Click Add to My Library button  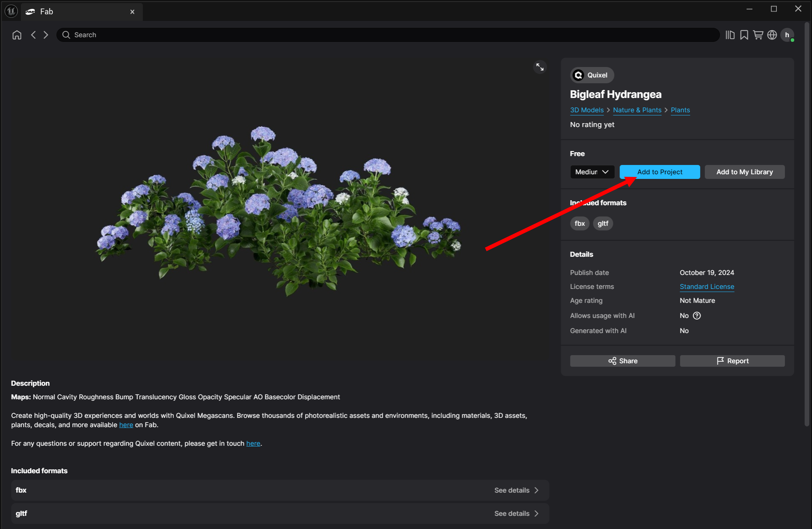[x=744, y=172]
